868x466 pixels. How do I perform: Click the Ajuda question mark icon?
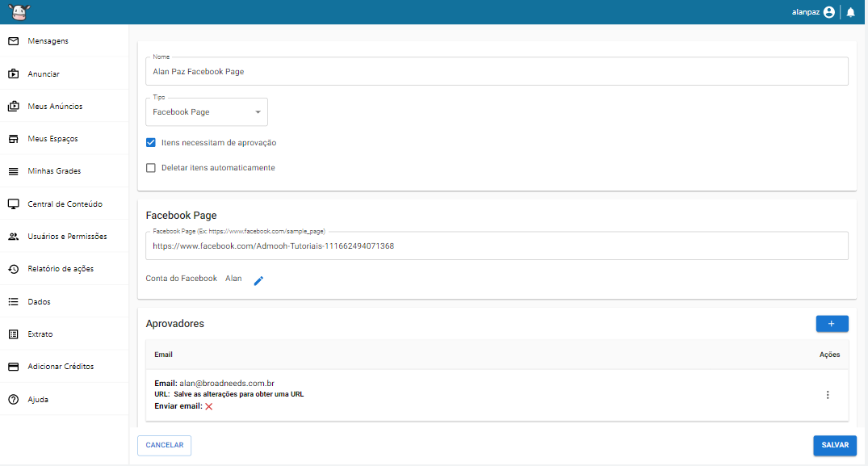[x=13, y=400]
